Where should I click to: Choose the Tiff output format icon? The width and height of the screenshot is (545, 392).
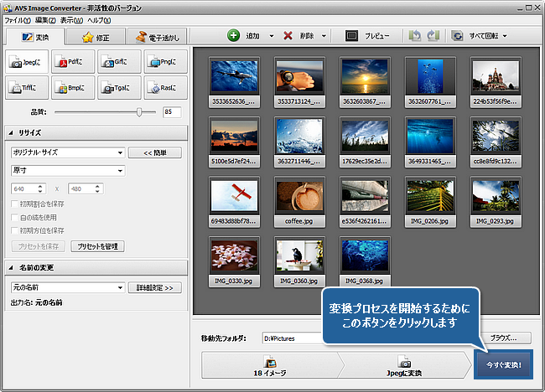tap(27, 86)
